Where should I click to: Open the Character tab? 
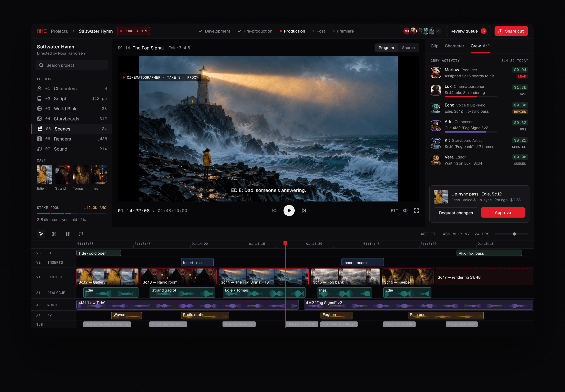[454, 46]
